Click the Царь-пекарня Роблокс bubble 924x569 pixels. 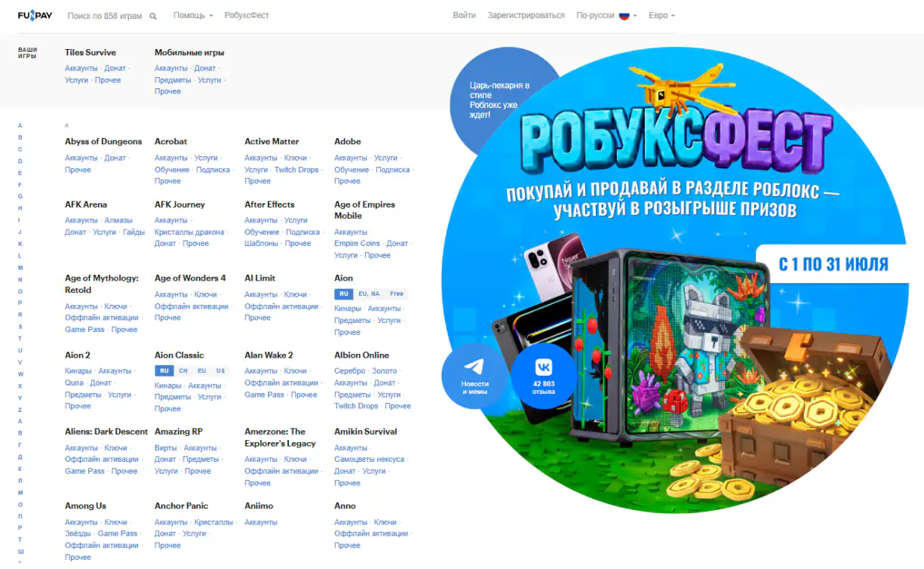coord(499,100)
